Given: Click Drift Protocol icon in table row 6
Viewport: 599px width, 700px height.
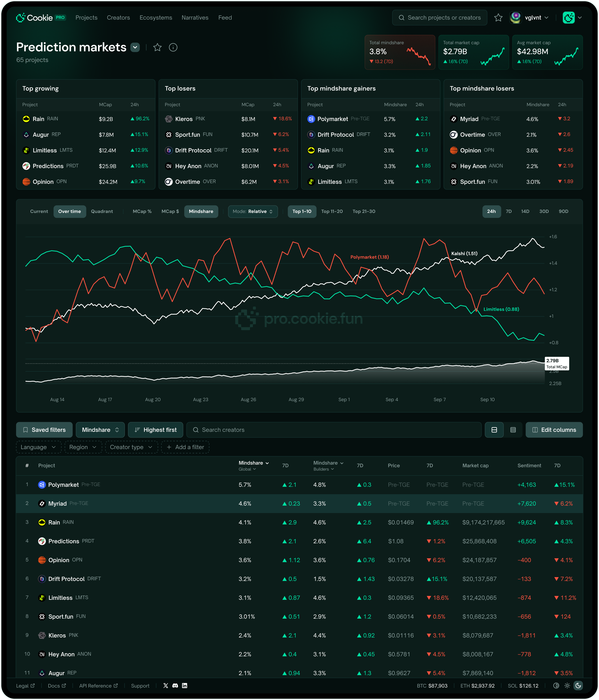Looking at the screenshot, I should coord(42,579).
